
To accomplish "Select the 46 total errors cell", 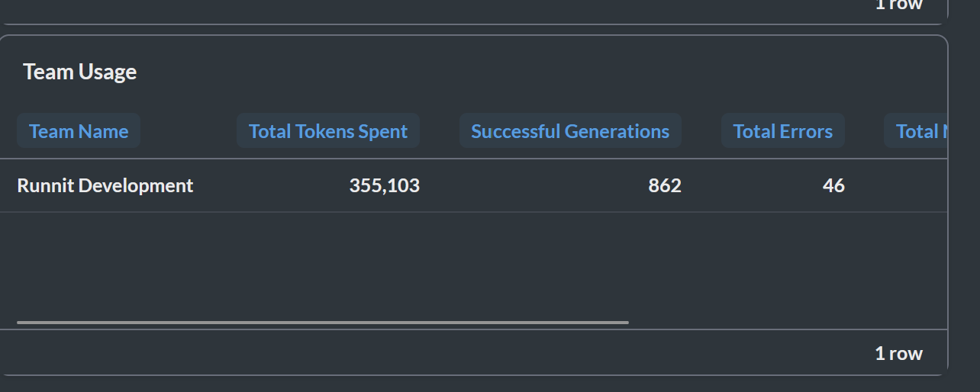I will [833, 185].
